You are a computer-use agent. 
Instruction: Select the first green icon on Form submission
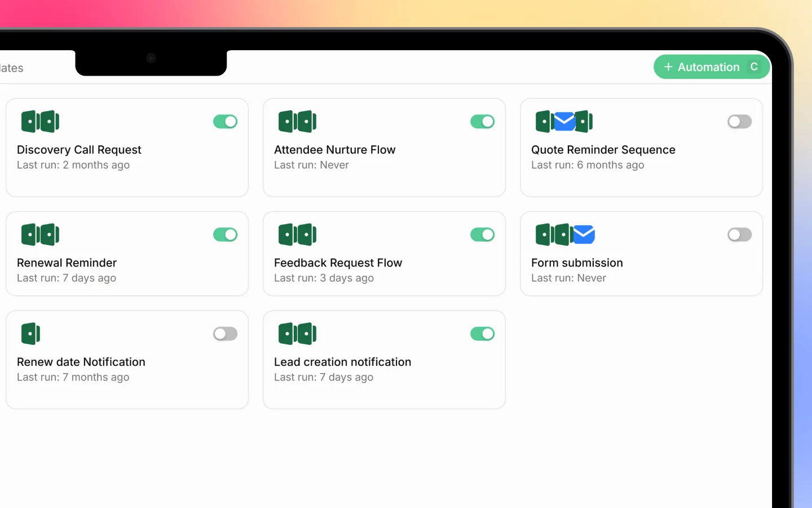[545, 234]
